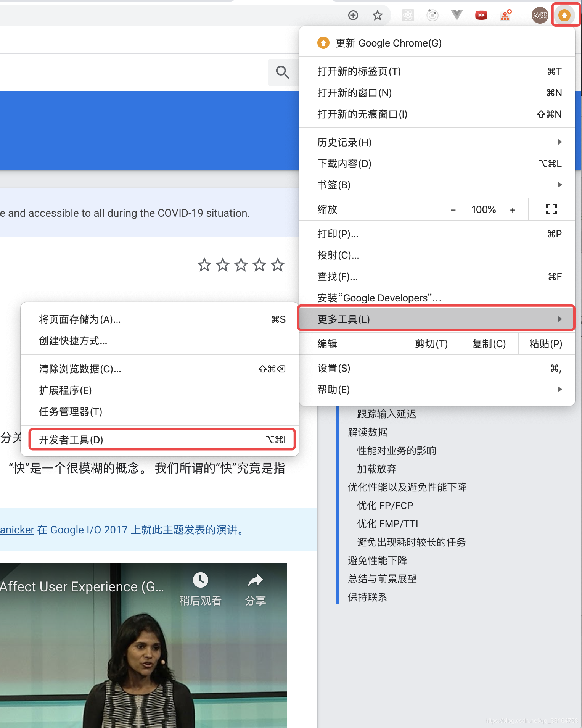Open 任务管理器(T) from submenu
582x728 pixels.
(160, 412)
